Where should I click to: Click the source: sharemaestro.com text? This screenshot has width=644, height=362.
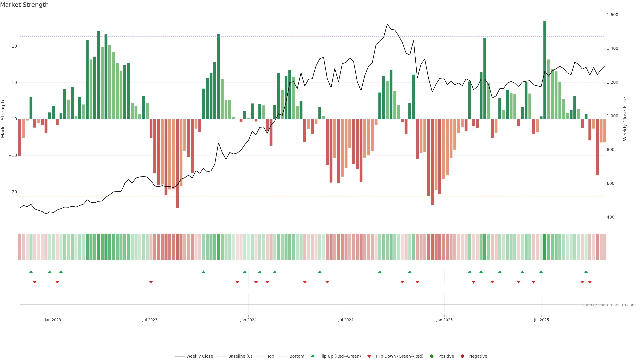coord(609,305)
